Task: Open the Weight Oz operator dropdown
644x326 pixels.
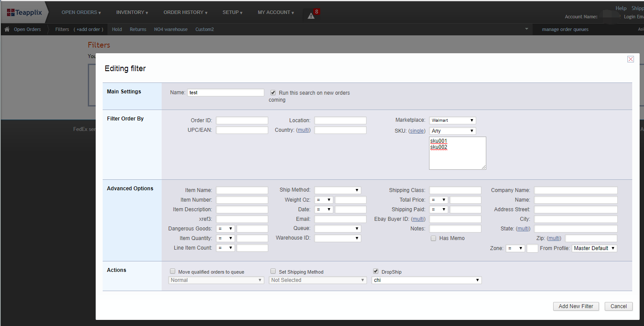Action: click(324, 200)
